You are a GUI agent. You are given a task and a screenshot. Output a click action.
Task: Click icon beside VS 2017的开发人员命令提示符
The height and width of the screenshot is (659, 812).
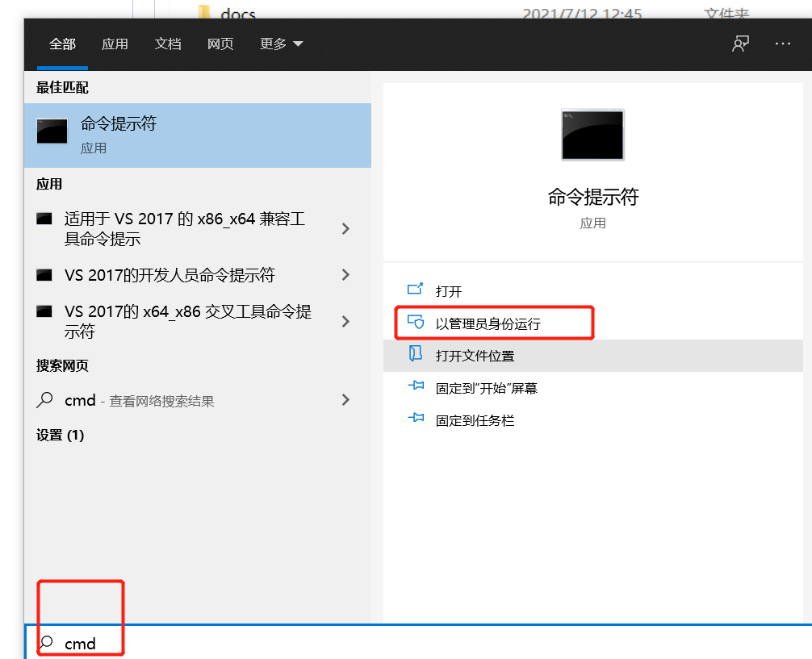click(x=44, y=275)
